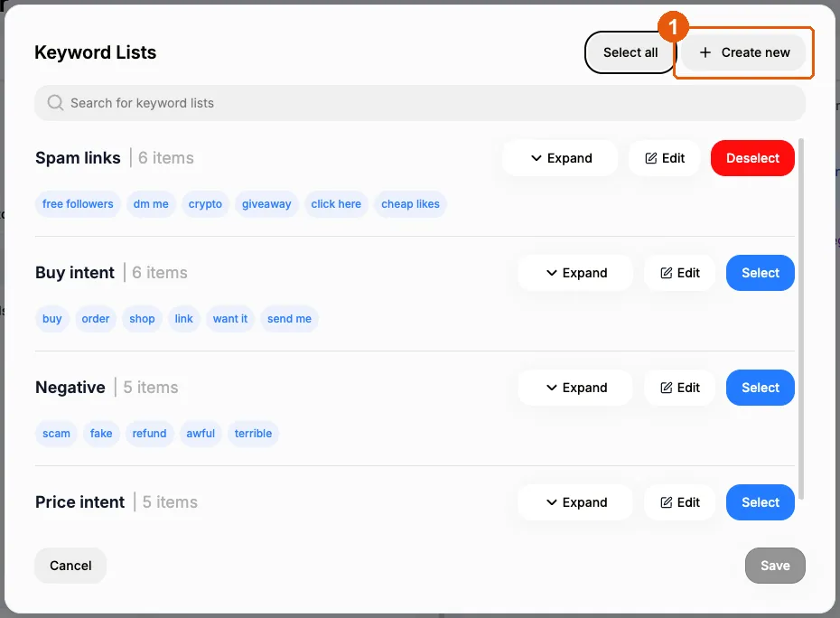The height and width of the screenshot is (618, 840).
Task: Click the Negative list title
Action: (70, 388)
